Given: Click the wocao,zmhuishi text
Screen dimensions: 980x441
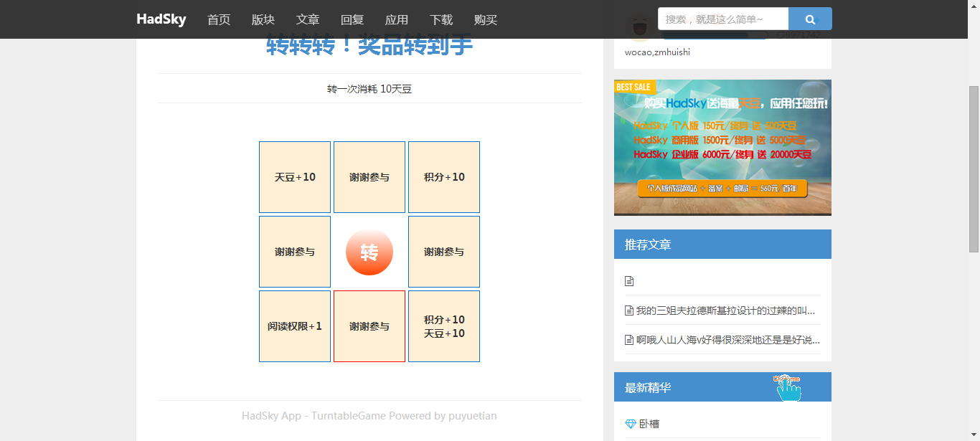Looking at the screenshot, I should [x=657, y=52].
